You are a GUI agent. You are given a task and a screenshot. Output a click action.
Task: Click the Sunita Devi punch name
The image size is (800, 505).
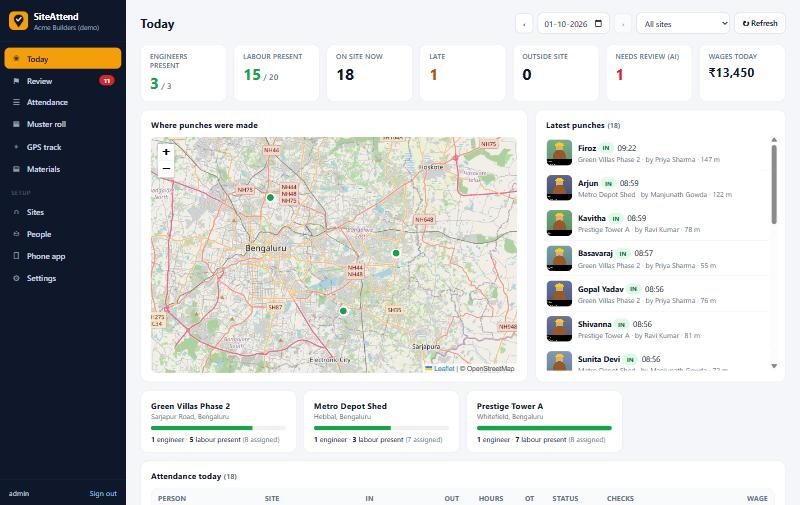click(x=599, y=359)
